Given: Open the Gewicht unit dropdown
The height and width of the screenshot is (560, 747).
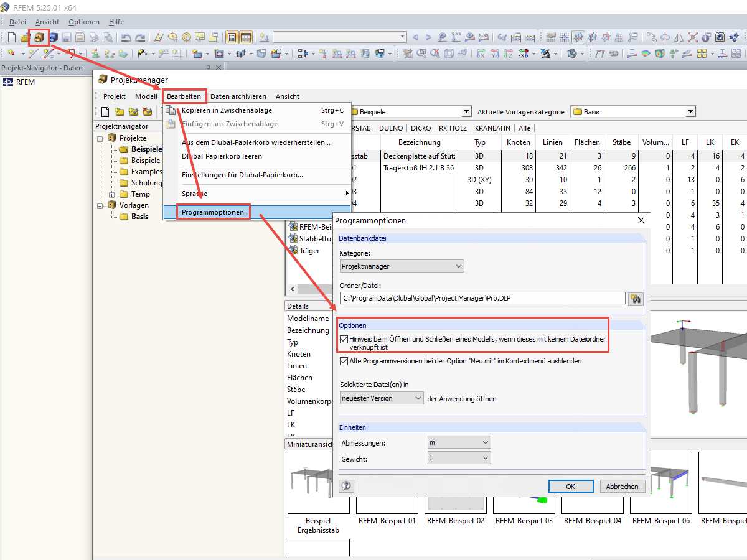Looking at the screenshot, I should [x=459, y=458].
